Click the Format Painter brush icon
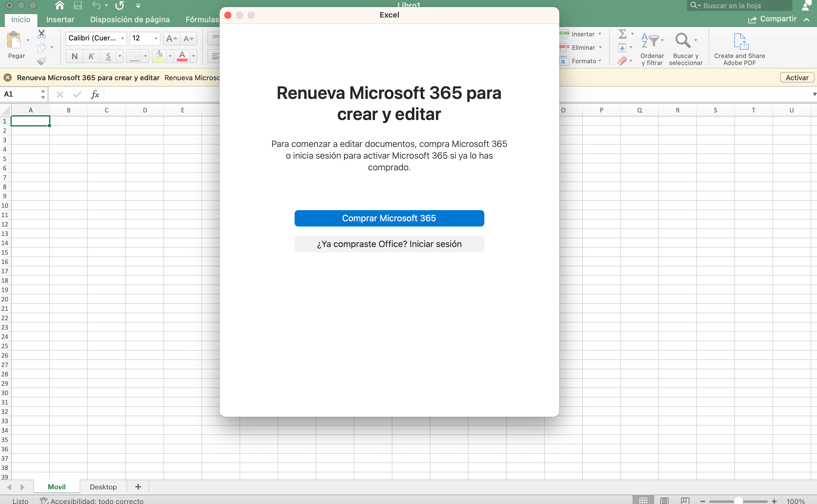The height and width of the screenshot is (504, 817). pyautogui.click(x=41, y=61)
